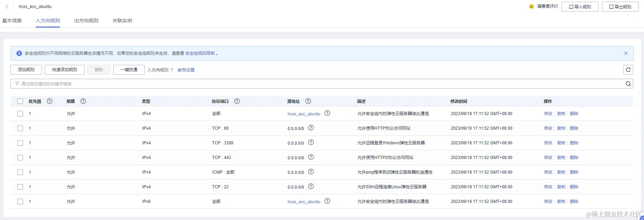Click the satisfaction rating smiley icon
This screenshot has width=644, height=220.
pos(531,6)
